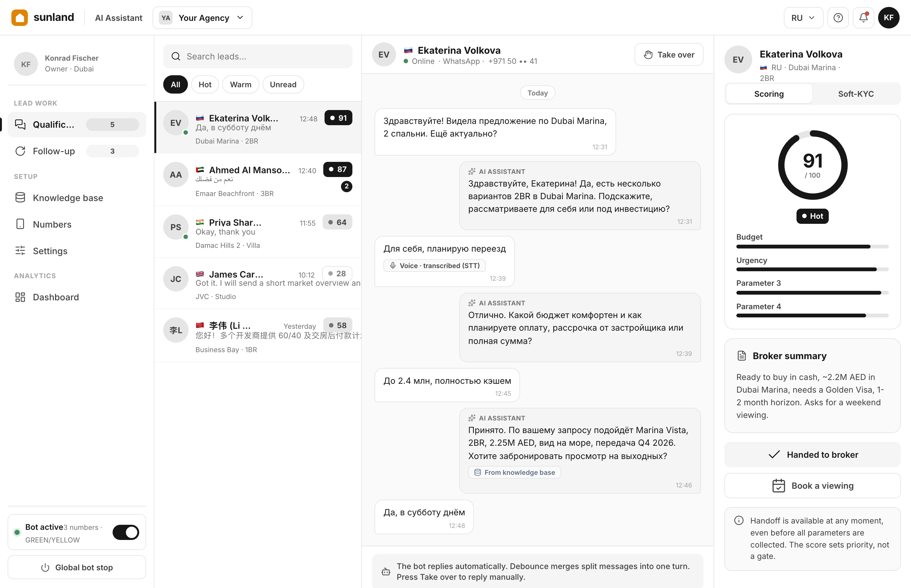911x588 pixels.
Task: Click Global bot stop button
Action: [x=77, y=567]
